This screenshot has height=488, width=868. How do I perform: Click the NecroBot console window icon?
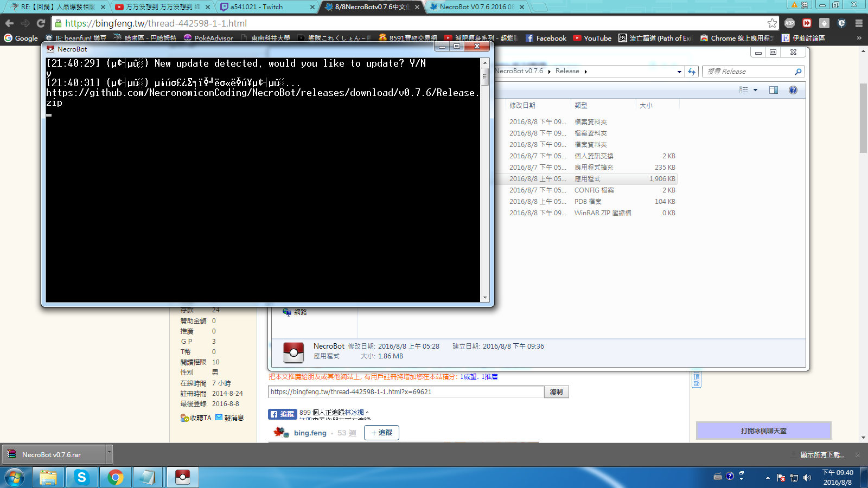click(x=50, y=49)
